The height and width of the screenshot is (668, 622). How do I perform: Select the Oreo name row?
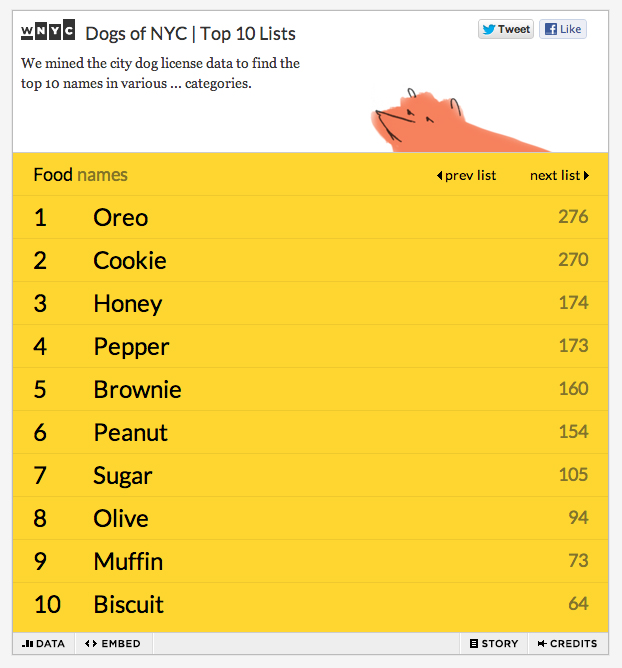121,217
